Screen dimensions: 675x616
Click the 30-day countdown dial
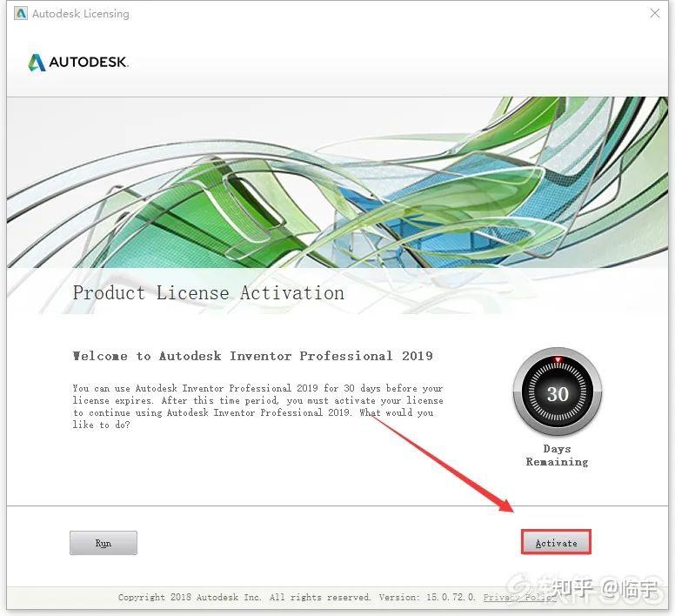557,392
